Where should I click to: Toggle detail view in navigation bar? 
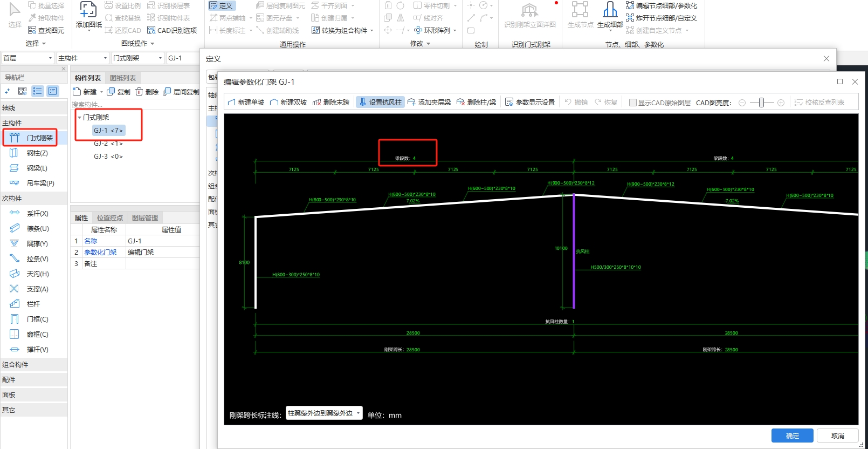52,91
